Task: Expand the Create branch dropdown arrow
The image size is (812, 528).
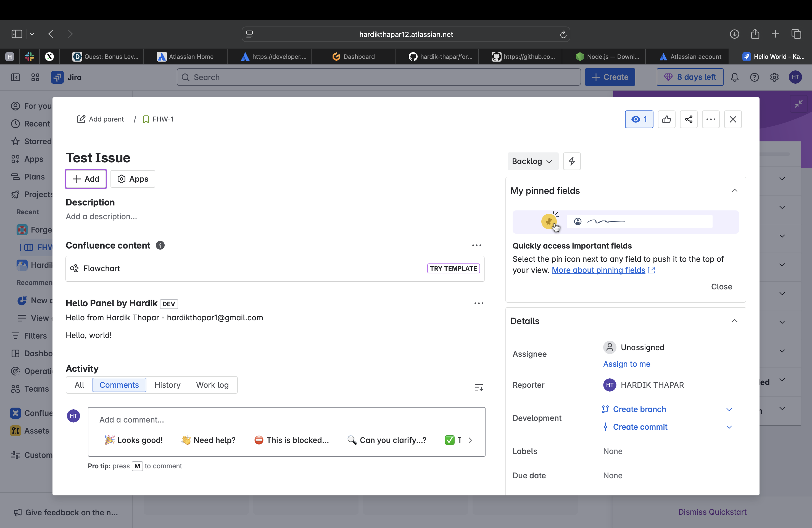Action: (x=729, y=409)
